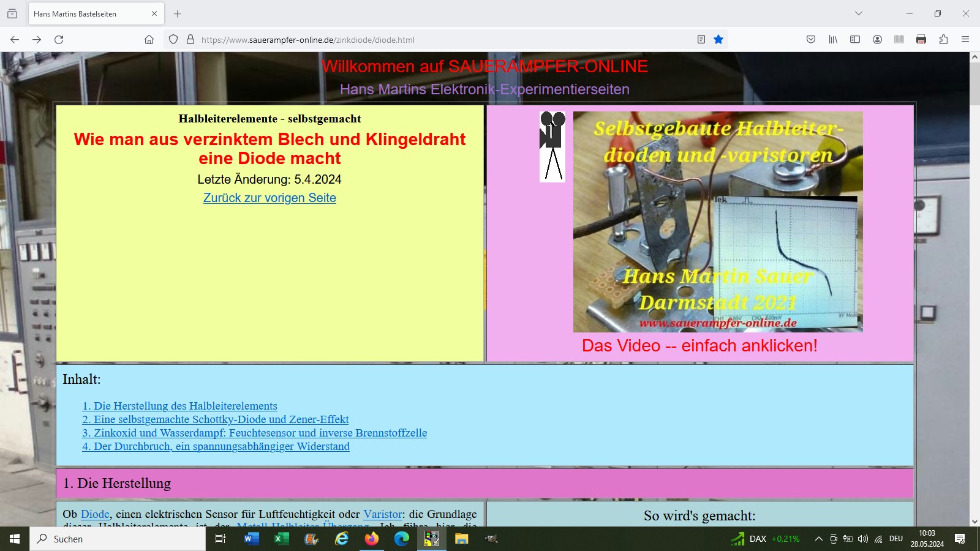The height and width of the screenshot is (551, 980).
Task: Launch Excel from the taskbar
Action: tap(281, 539)
